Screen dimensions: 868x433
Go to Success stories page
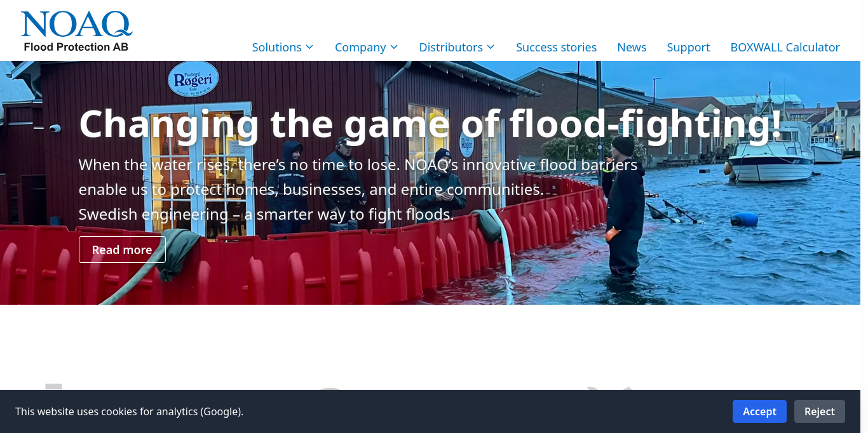[556, 47]
